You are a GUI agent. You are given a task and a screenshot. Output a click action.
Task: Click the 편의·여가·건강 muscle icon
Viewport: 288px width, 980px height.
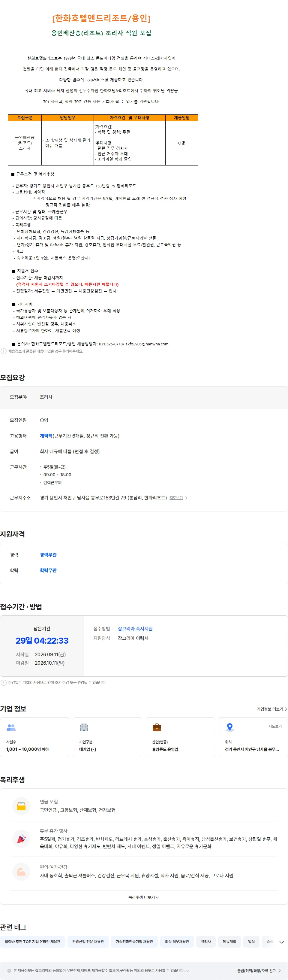coord(21,871)
